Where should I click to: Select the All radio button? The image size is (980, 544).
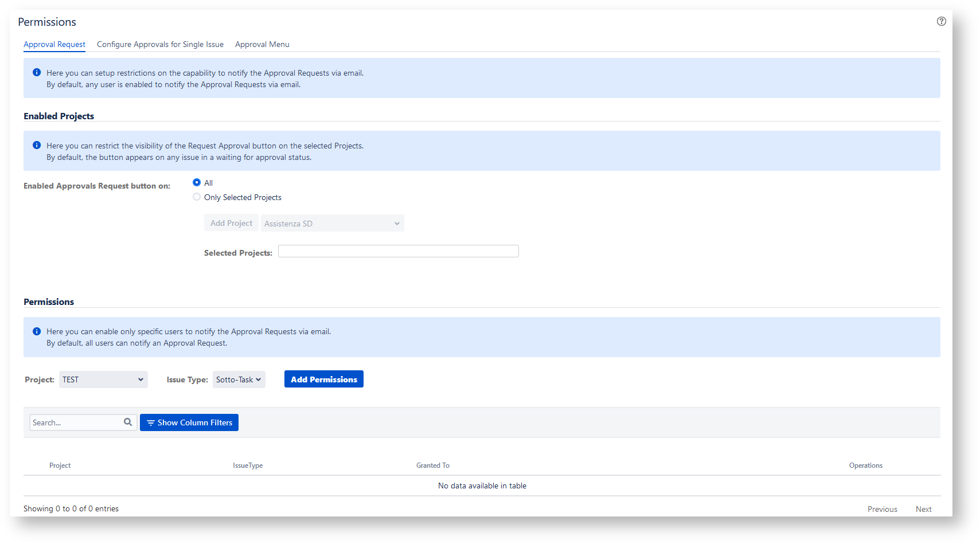coord(197,182)
